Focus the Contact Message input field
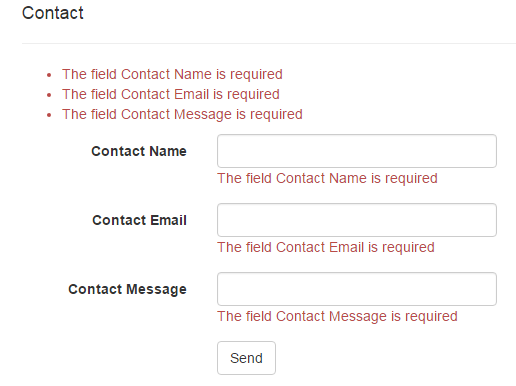Image resolution: width=516 pixels, height=386 pixels. point(357,289)
